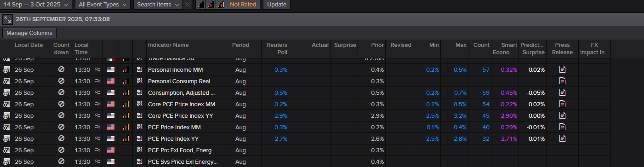
Task: Open press release for Personal Consump Real row
Action: (562, 81)
